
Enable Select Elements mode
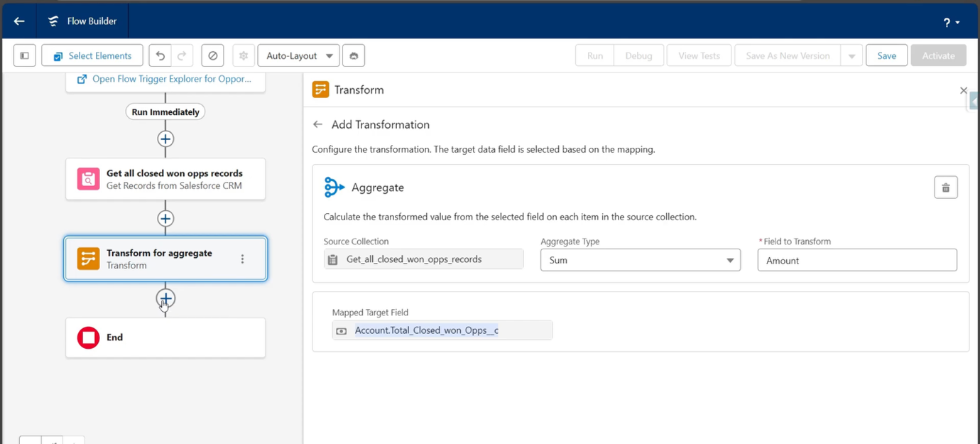(x=92, y=55)
